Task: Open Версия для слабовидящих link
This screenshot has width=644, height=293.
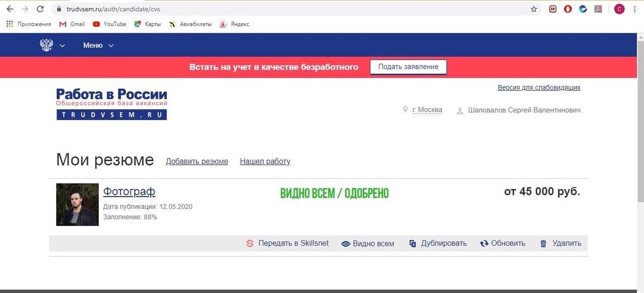Action: (539, 87)
